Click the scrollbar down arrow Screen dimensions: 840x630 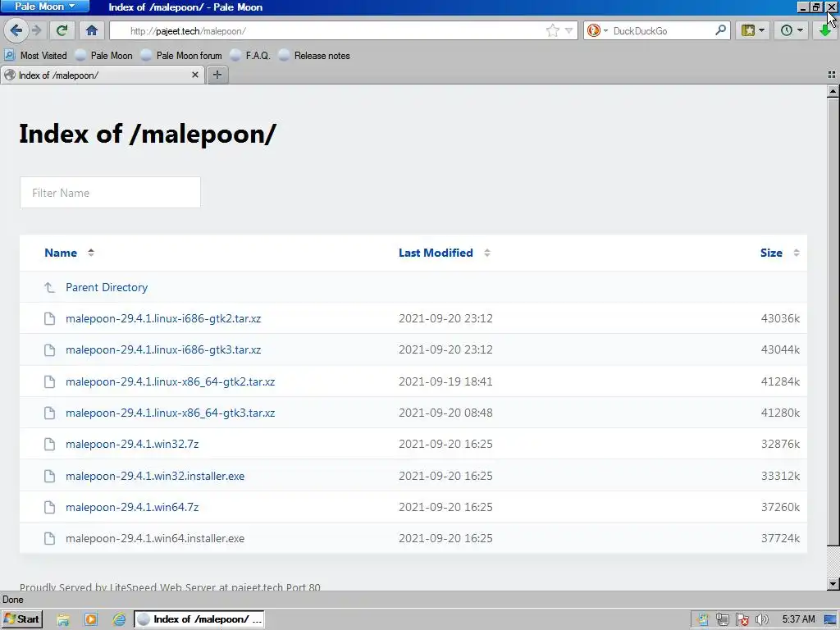click(833, 583)
